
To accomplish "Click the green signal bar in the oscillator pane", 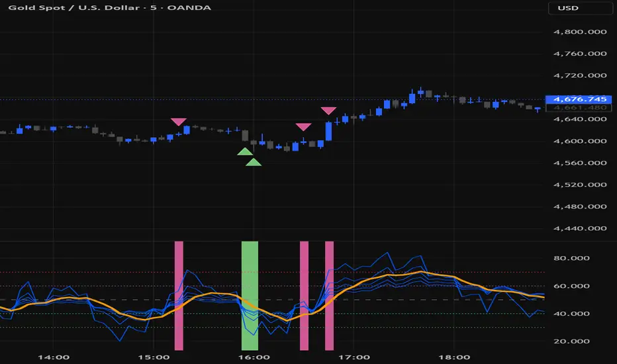I will tap(250, 296).
